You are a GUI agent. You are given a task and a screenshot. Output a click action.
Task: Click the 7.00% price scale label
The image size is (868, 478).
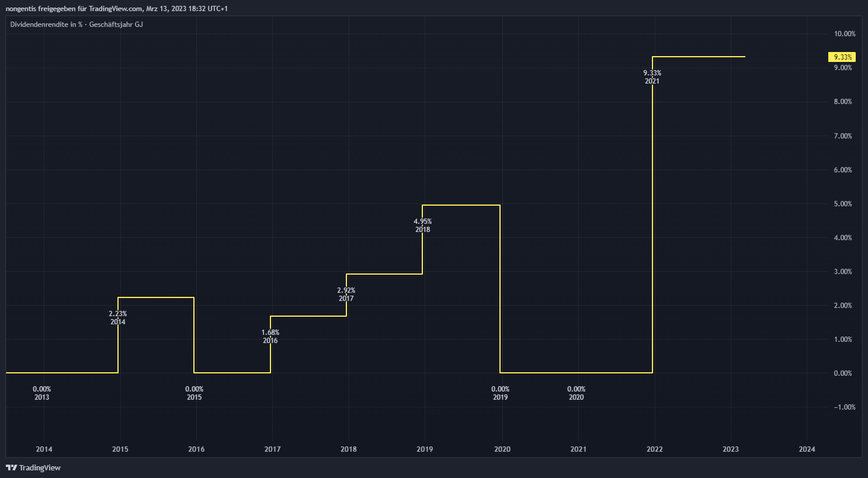(844, 136)
